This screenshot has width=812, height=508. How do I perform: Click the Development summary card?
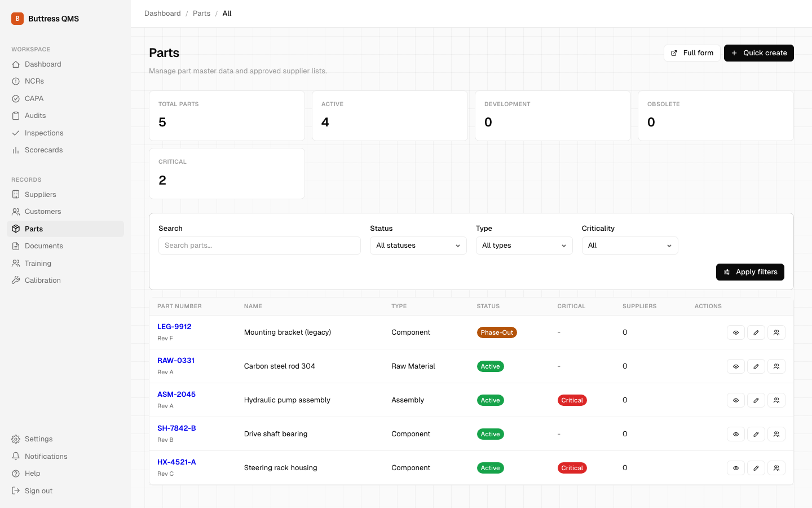553,116
